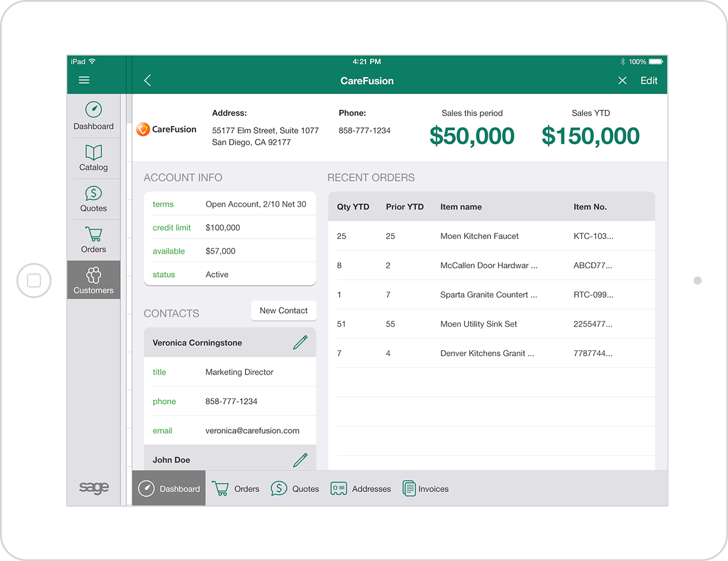Viewport: 728px width, 561px height.
Task: Close CareFusion view with X icon
Action: 623,81
